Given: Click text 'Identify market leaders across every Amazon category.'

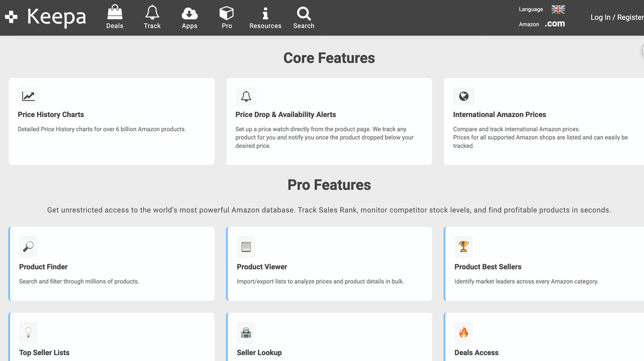Looking at the screenshot, I should (x=526, y=281).
